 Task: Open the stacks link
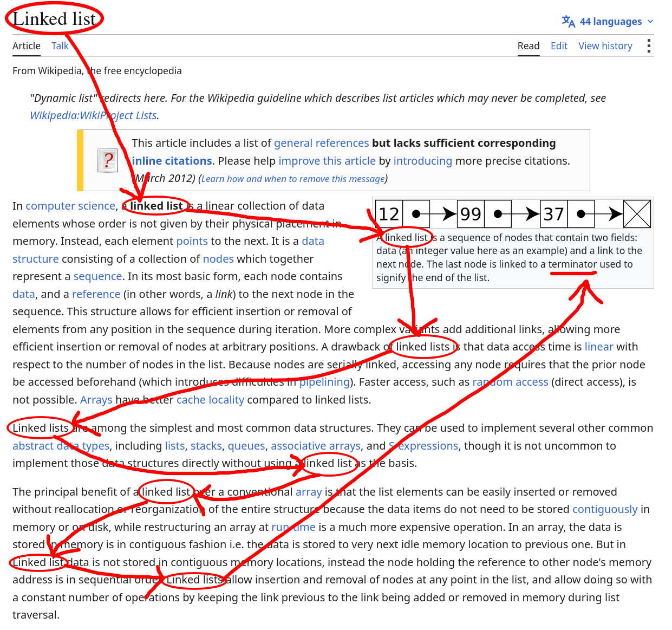pyautogui.click(x=206, y=446)
